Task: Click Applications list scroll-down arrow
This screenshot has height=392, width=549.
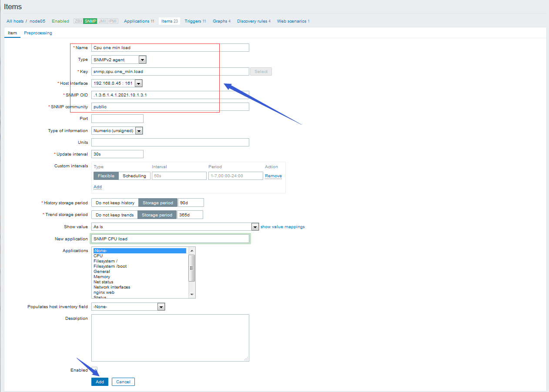Action: pyautogui.click(x=192, y=295)
